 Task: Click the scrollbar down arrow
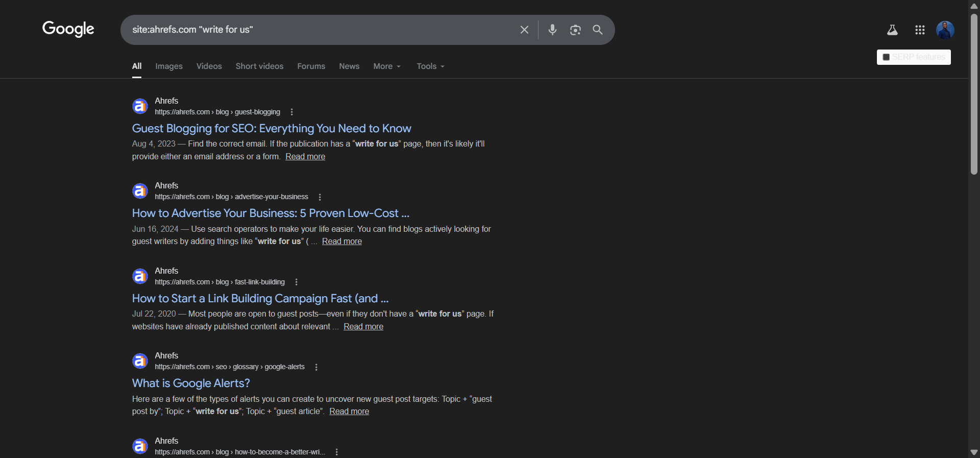pyautogui.click(x=974, y=452)
